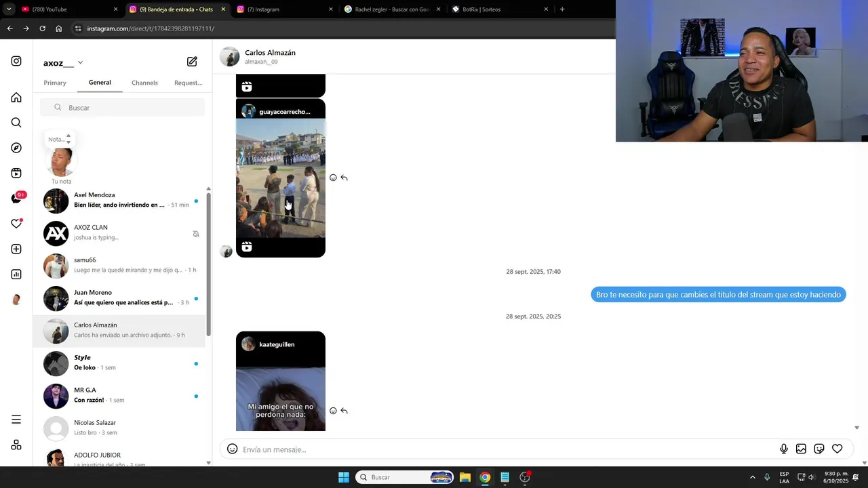Switch to the Channels tab
This screenshot has height=488, width=868.
click(x=144, y=83)
